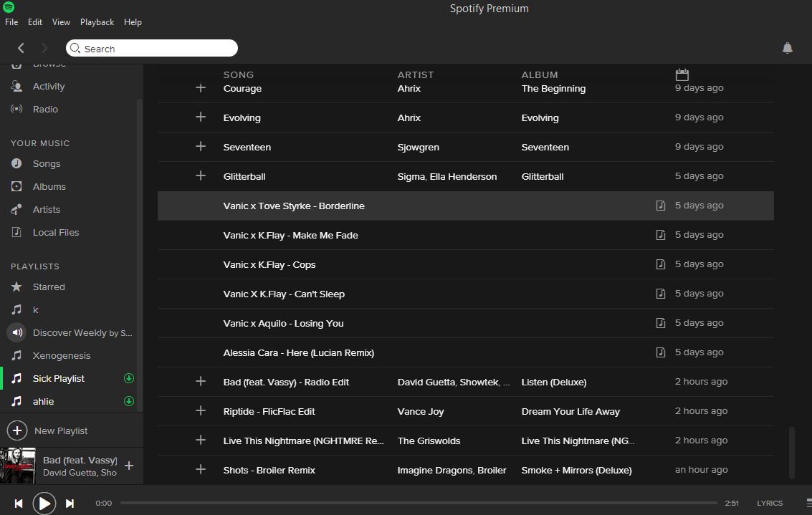
Task: Open the Help menu
Action: click(x=133, y=22)
